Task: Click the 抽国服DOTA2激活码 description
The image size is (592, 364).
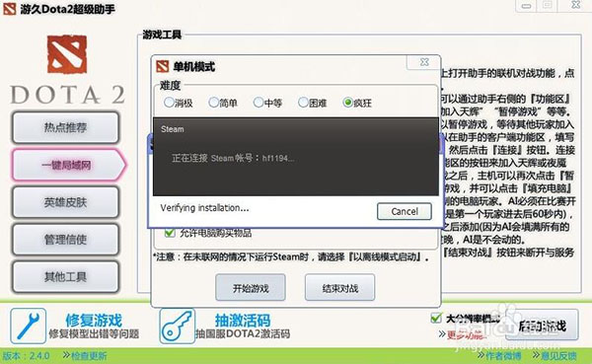Action: (243, 333)
